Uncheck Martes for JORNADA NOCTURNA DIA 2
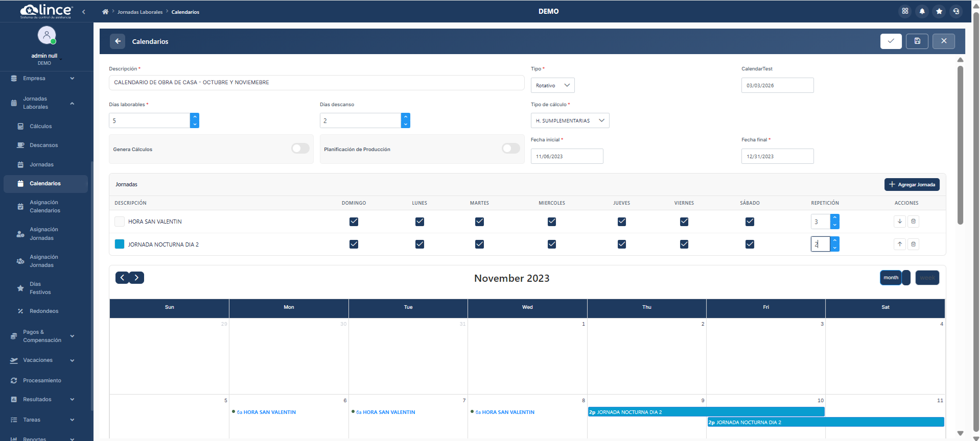The height and width of the screenshot is (441, 980). [479, 244]
